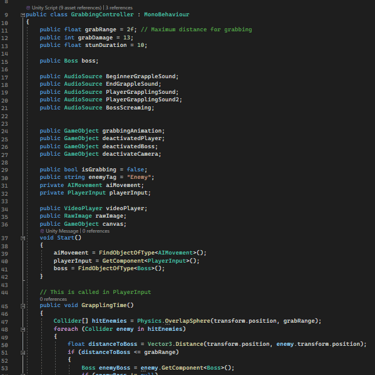
Task: Click the Unity icon beside 'Unity Message' CodeLens
Action: pos(42,231)
